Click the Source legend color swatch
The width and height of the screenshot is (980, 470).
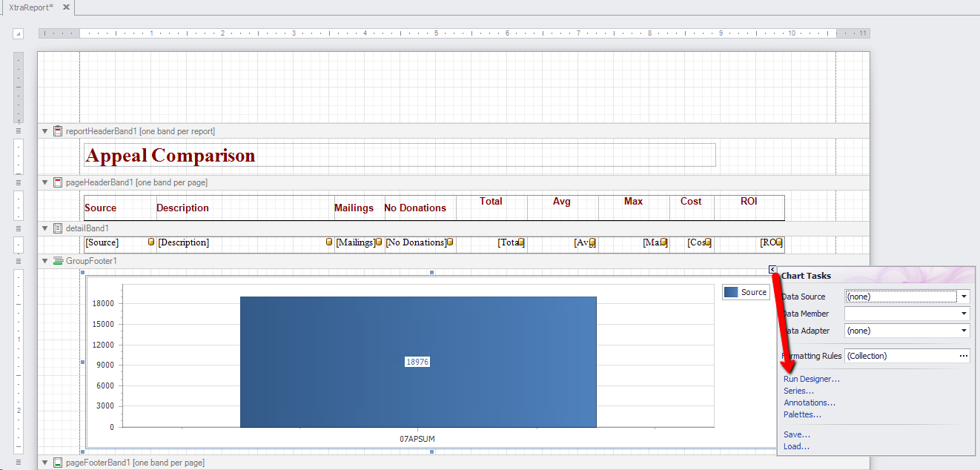731,292
